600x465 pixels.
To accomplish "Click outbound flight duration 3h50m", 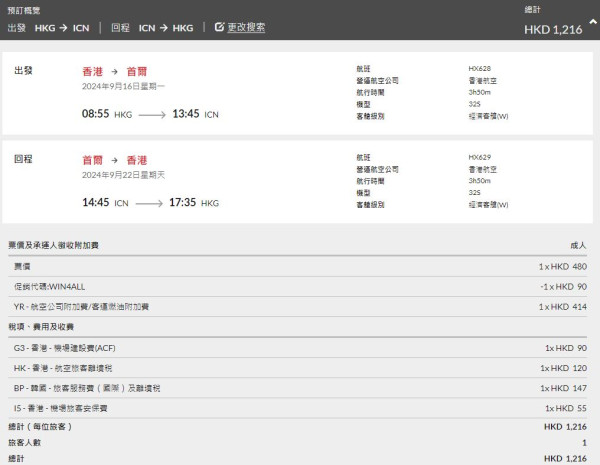I will tap(479, 92).
